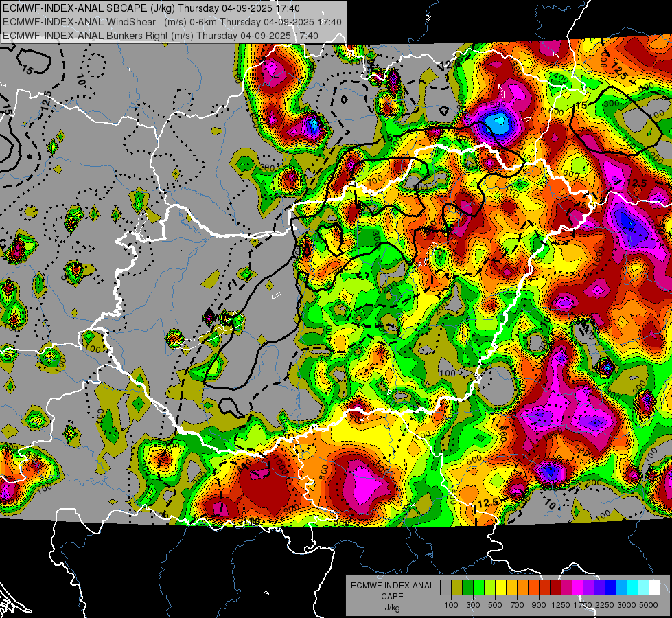Screen dimensions: 672x618
Task: Click the Bunkers Right header line
Action: click(x=161, y=36)
